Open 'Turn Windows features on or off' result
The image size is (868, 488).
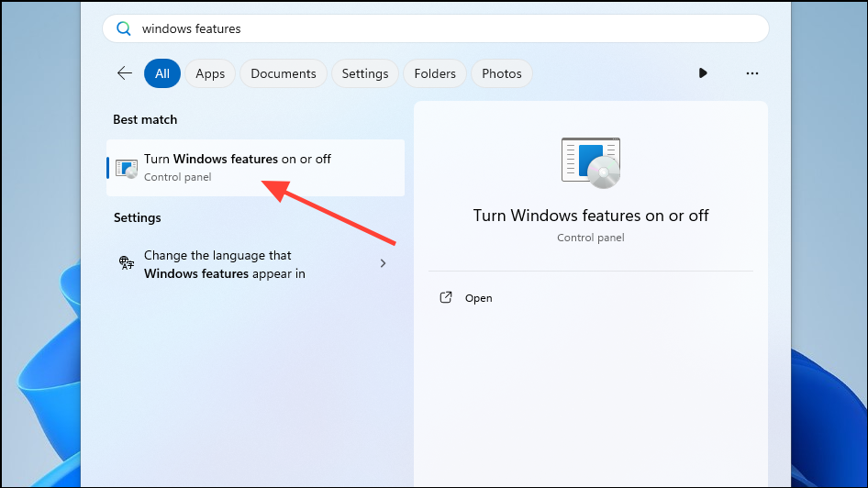click(255, 168)
